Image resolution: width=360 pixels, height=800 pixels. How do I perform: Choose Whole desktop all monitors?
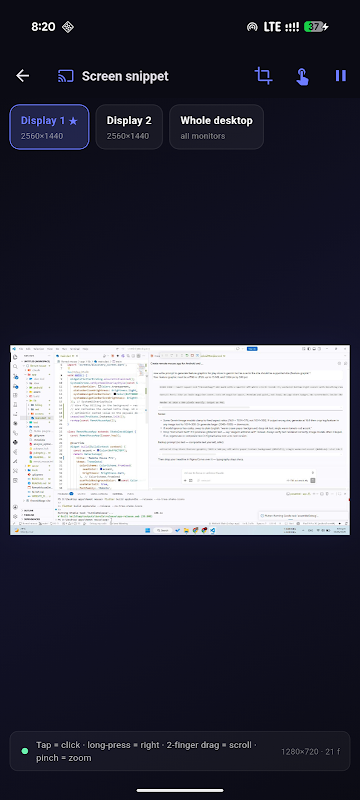point(216,127)
